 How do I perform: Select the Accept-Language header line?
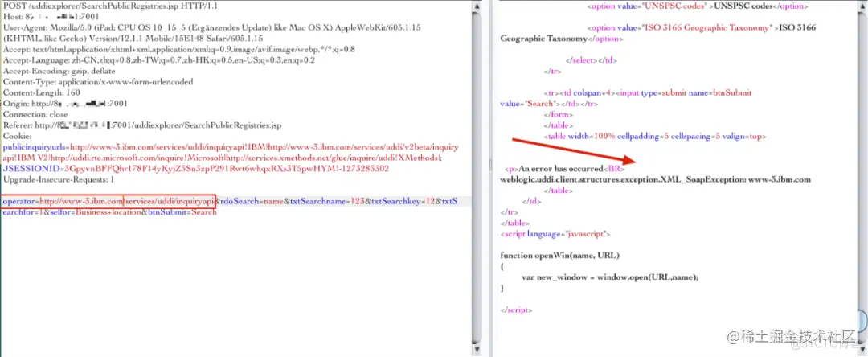click(159, 60)
